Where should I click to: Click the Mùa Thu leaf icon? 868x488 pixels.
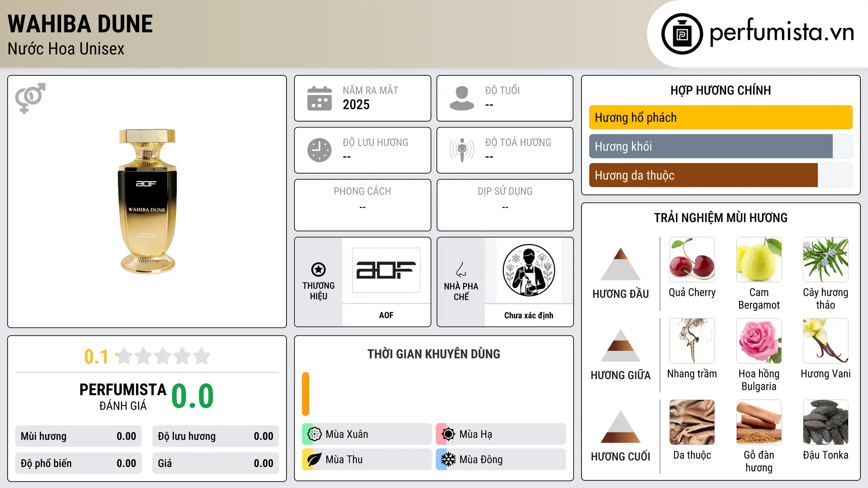[314, 460]
